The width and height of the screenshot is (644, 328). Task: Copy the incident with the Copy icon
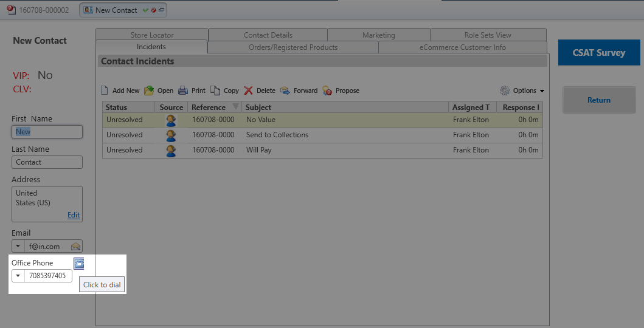pyautogui.click(x=215, y=91)
